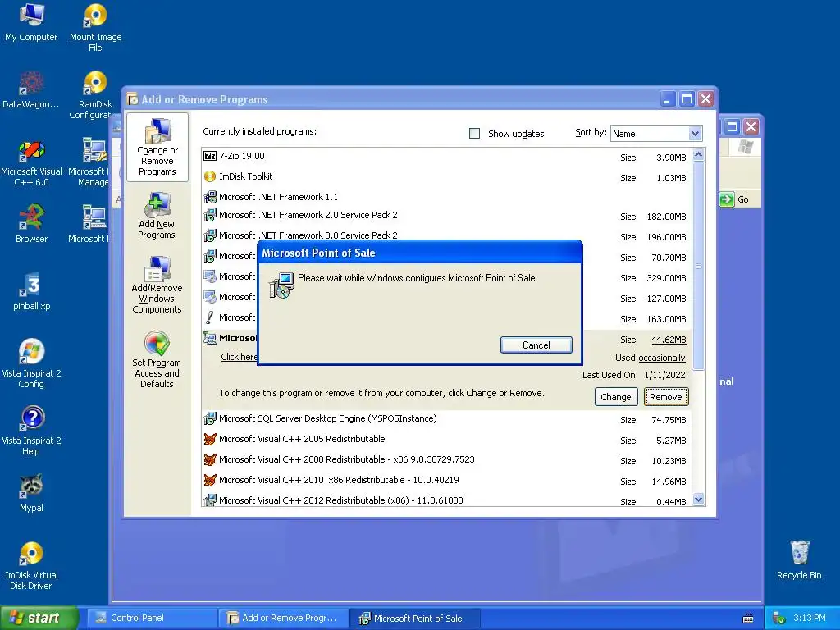The width and height of the screenshot is (840, 630).
Task: Click SQL Server Desktop Engine entry icon
Action: click(210, 418)
